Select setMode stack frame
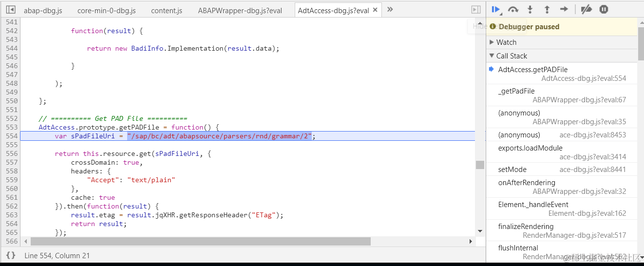Viewport: 644px width, 266px height. coord(562,170)
